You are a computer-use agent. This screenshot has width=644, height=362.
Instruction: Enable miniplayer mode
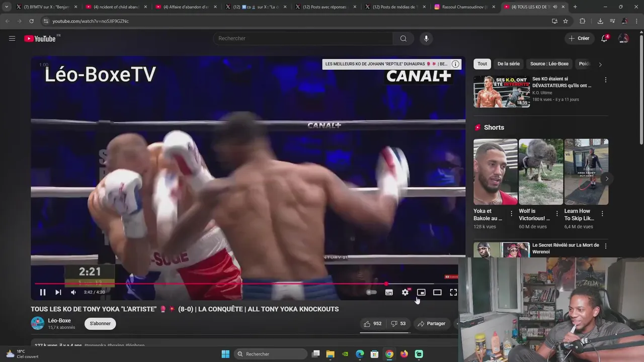point(421,292)
